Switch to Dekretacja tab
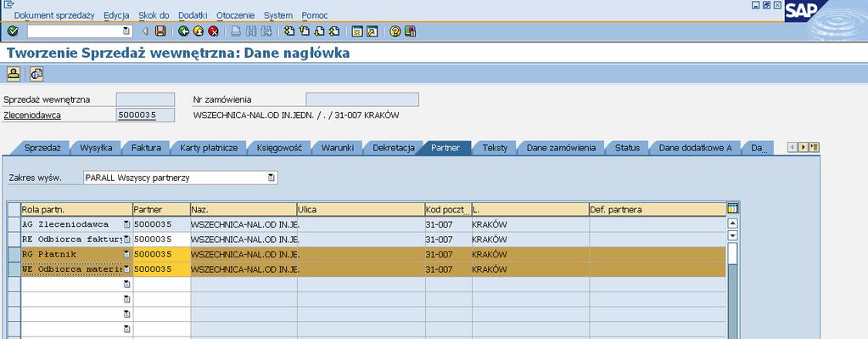868x339 pixels. 393,148
